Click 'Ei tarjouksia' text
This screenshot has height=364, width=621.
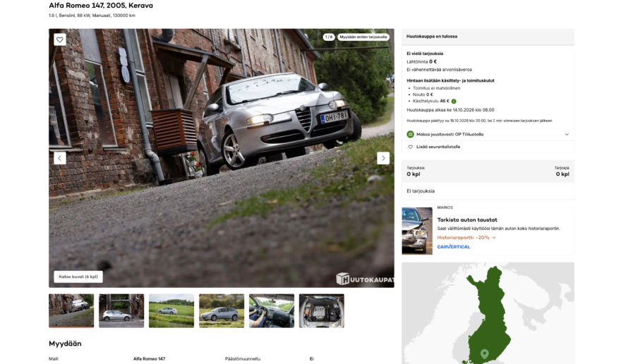pos(421,191)
